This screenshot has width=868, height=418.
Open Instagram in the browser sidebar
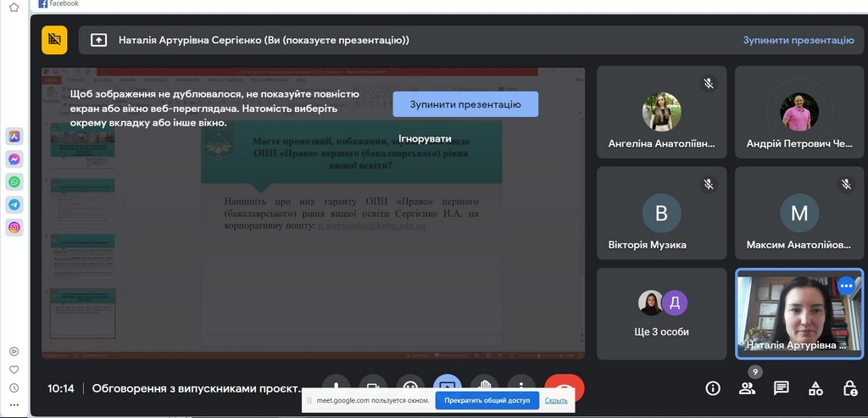tap(14, 227)
